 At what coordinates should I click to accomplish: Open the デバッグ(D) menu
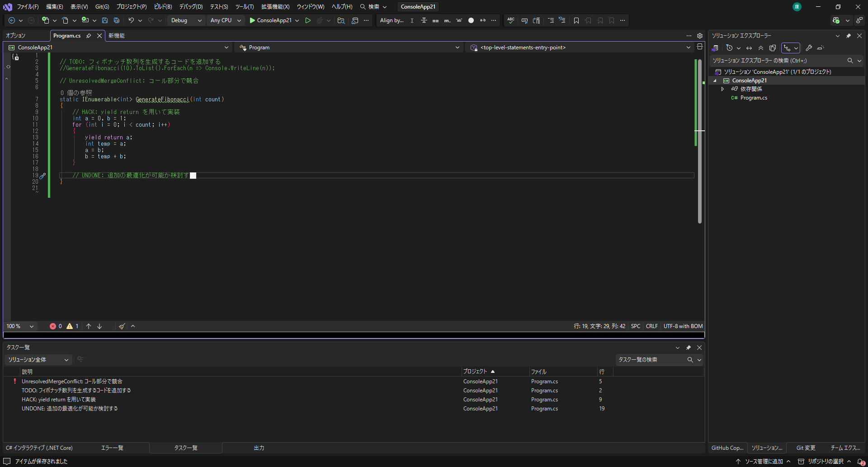click(x=191, y=7)
